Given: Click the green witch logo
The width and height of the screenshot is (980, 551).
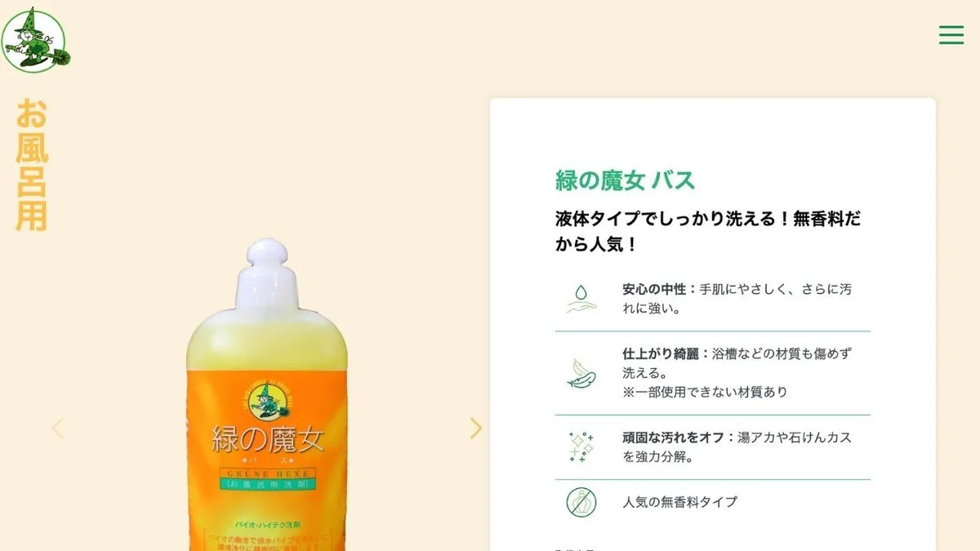Looking at the screenshot, I should pos(36,39).
